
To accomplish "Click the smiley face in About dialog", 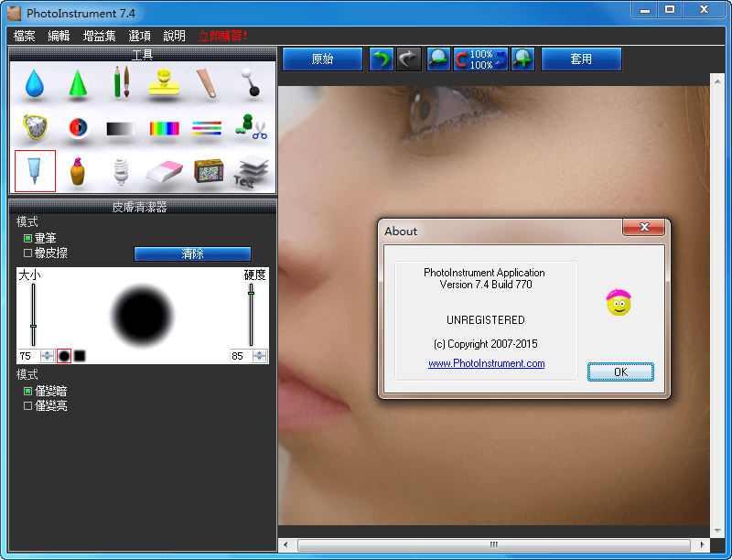I will click(619, 302).
